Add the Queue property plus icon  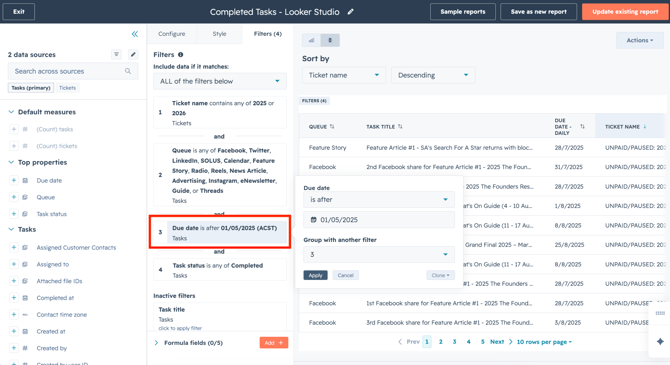[x=14, y=197]
